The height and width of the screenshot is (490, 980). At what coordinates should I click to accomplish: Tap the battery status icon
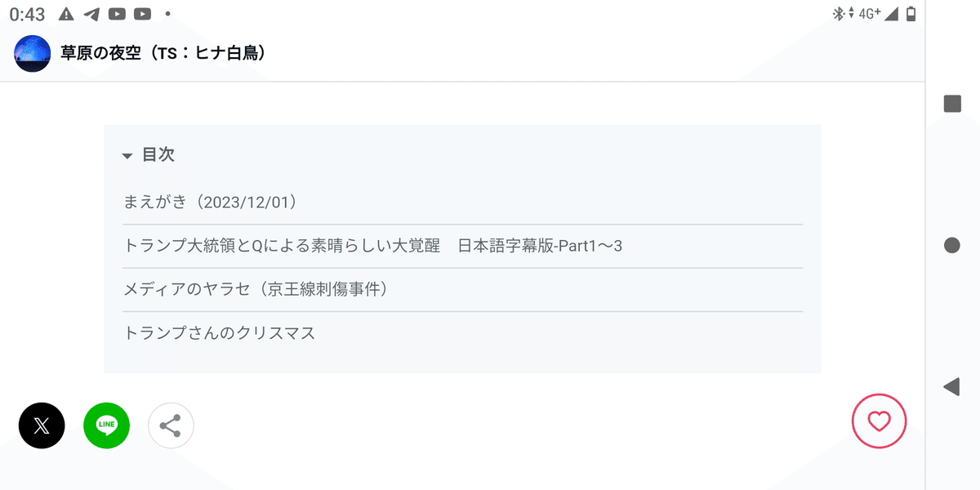(x=911, y=14)
